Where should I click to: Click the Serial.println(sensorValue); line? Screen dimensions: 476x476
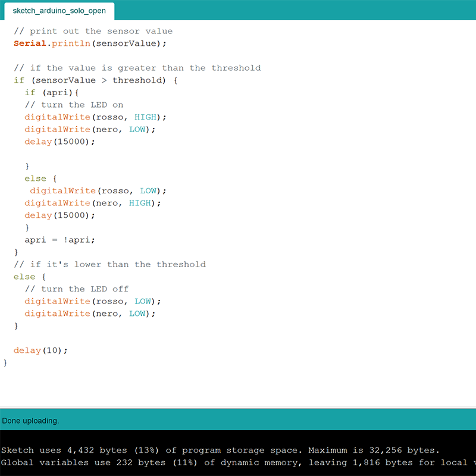click(90, 43)
